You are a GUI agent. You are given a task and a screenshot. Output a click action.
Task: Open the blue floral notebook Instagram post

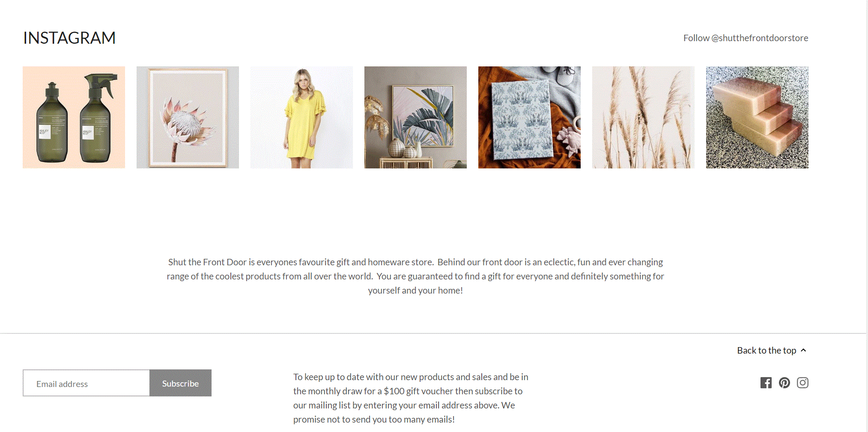tap(529, 117)
